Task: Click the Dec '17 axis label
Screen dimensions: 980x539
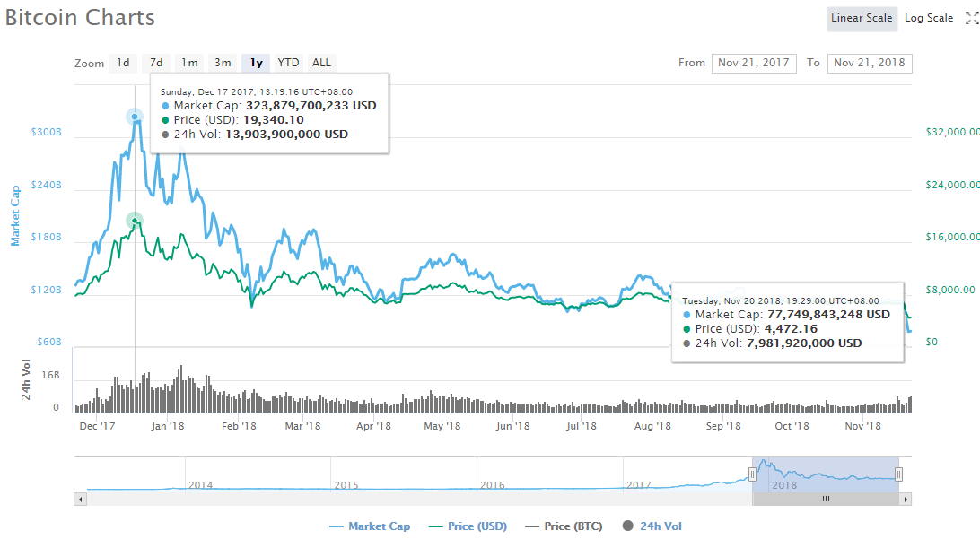Action: coord(98,427)
